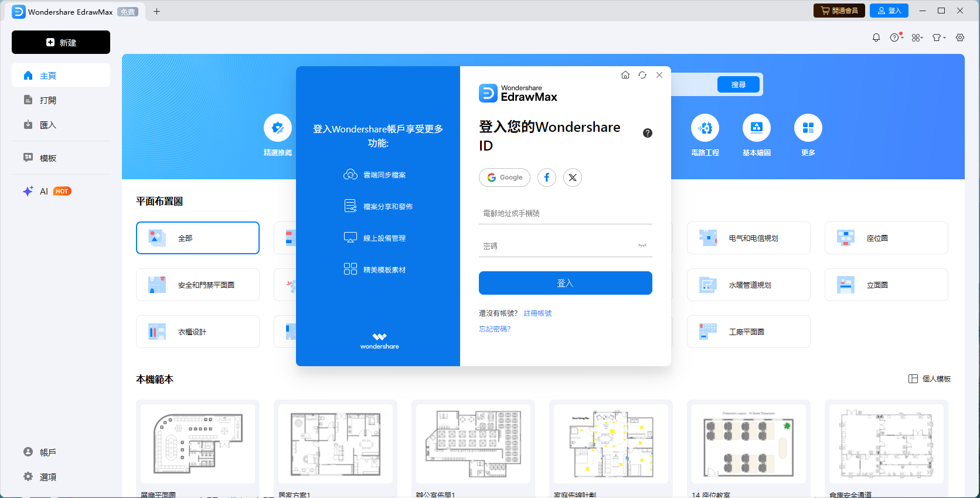Image resolution: width=980 pixels, height=498 pixels.
Task: Open Account (帳戶) in the sidebar
Action: (x=61, y=452)
